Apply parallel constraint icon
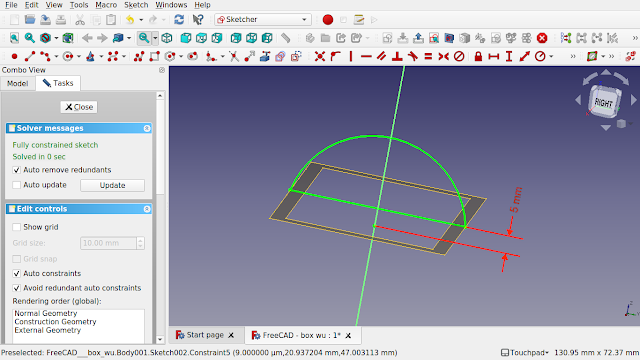This screenshot has width=640, height=360. point(382,56)
